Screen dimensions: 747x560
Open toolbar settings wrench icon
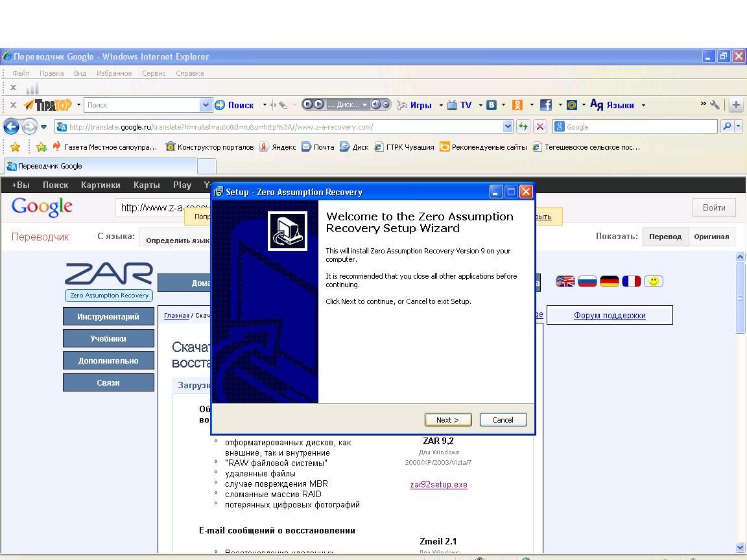tap(715, 105)
